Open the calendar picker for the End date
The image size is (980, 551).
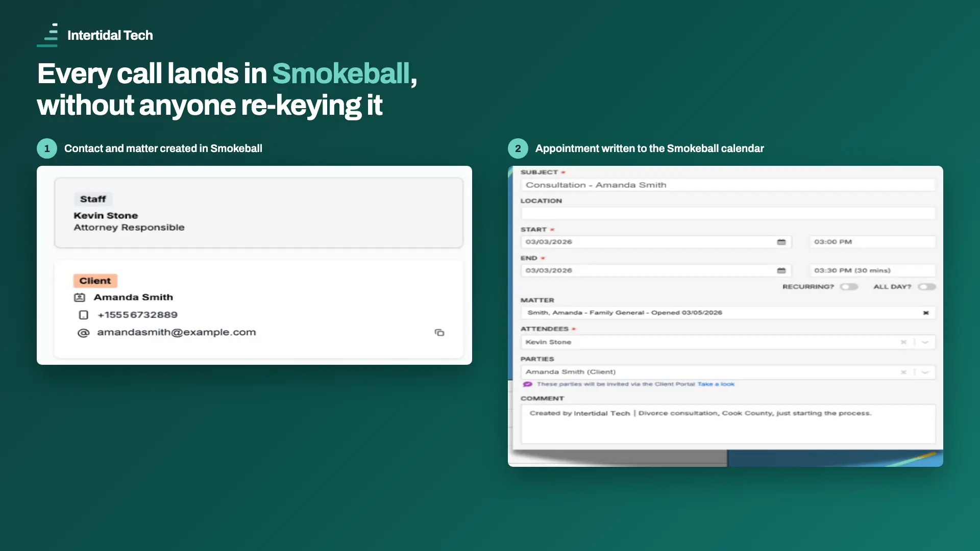point(781,270)
